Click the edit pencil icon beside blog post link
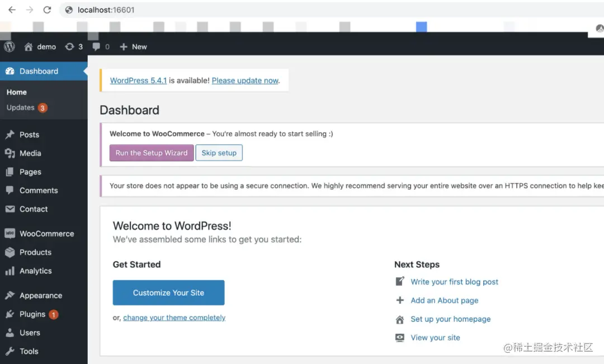The width and height of the screenshot is (604, 364). tap(400, 281)
